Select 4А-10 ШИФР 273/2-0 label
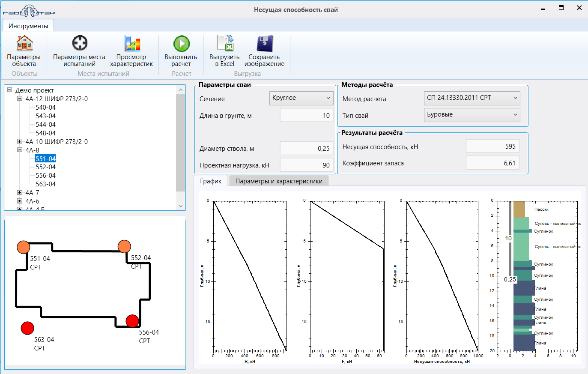 57,141
